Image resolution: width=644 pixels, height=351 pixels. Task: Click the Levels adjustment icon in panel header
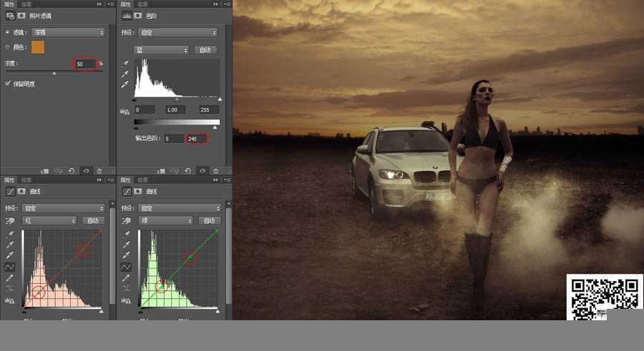coord(127,16)
